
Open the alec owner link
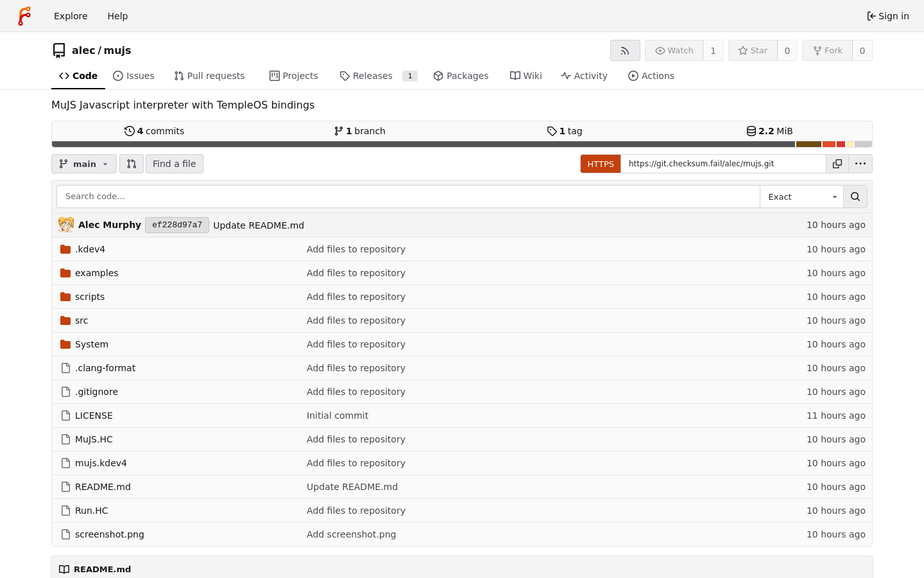(x=83, y=50)
